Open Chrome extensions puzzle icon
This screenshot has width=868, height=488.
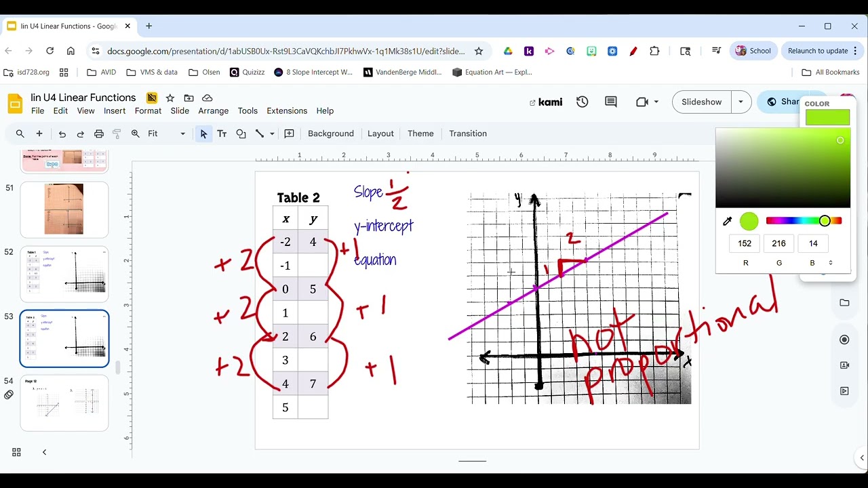tap(654, 51)
